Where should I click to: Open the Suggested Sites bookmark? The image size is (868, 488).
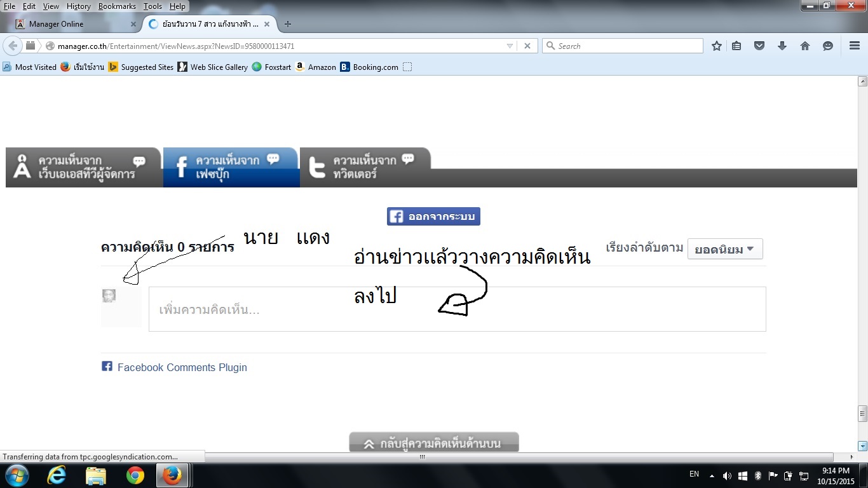pos(141,67)
